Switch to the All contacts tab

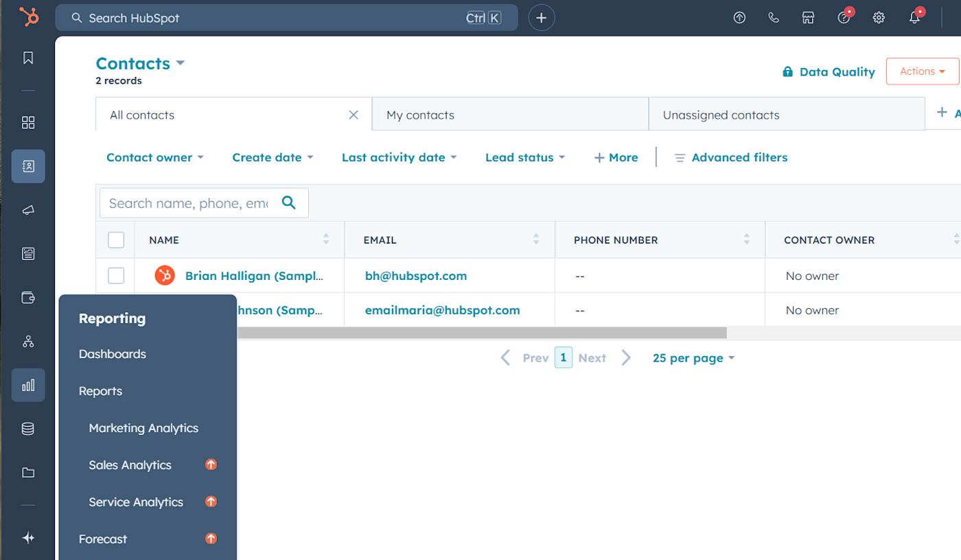(x=233, y=114)
